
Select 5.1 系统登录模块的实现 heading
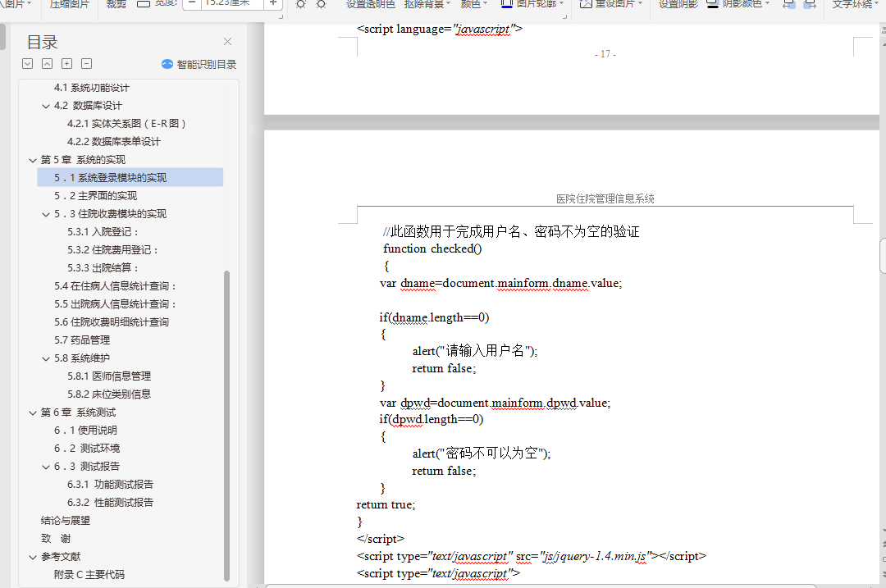(x=130, y=177)
